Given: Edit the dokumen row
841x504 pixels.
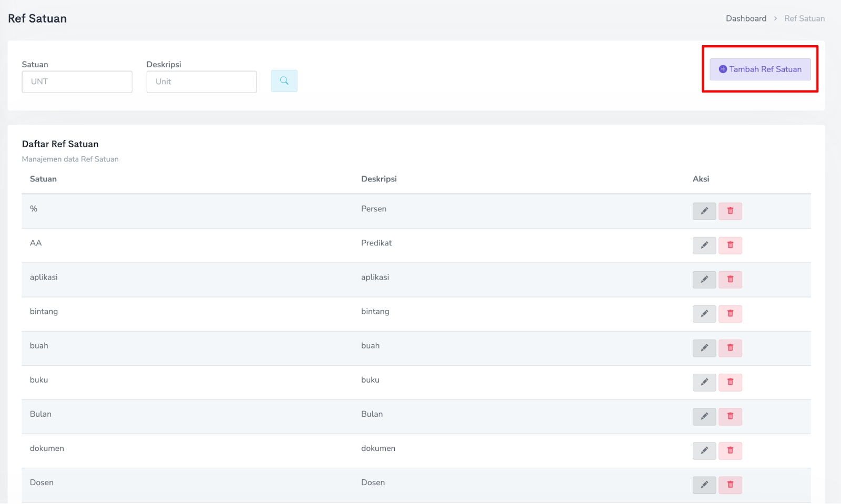Looking at the screenshot, I should point(704,450).
